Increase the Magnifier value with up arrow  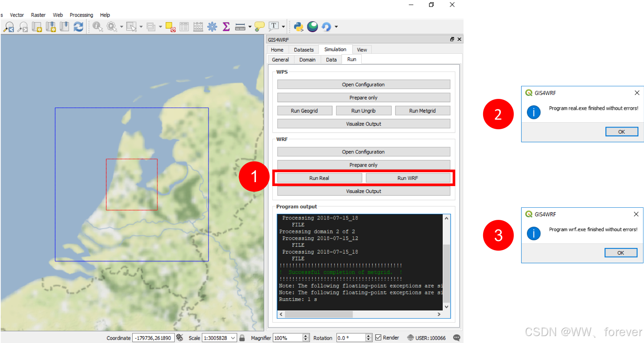click(x=306, y=336)
